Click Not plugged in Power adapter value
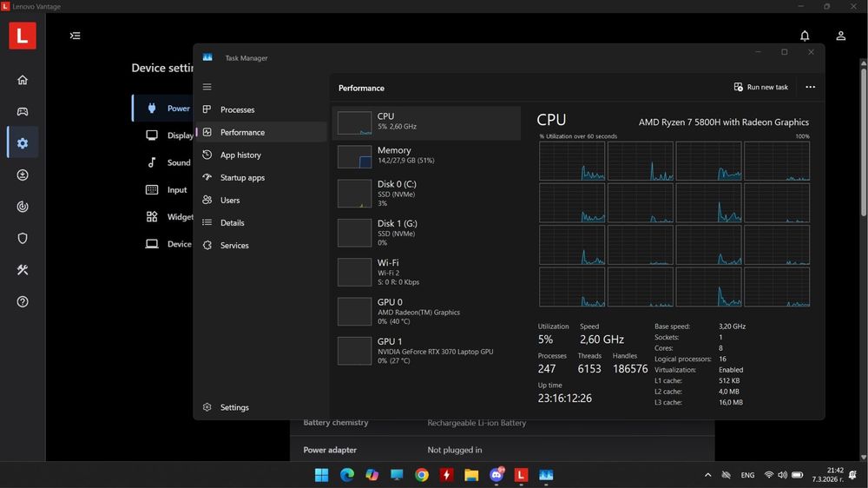This screenshot has width=868, height=488. point(455,450)
